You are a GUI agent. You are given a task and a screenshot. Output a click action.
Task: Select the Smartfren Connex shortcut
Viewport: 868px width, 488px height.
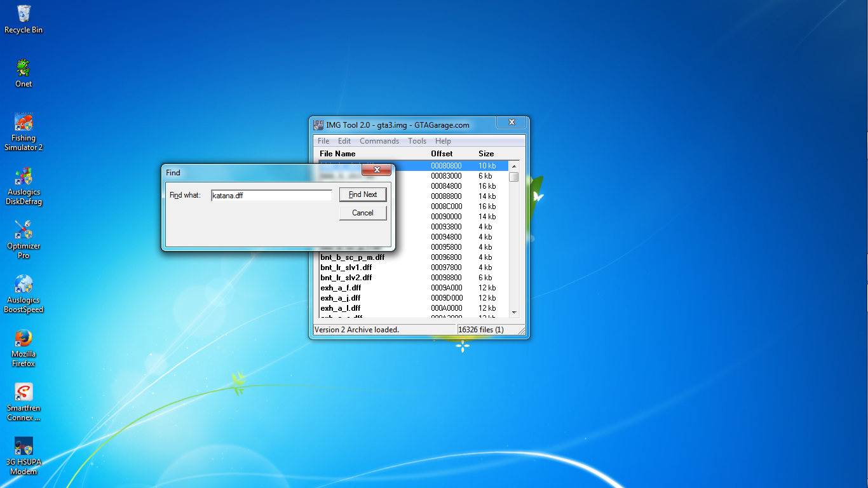pyautogui.click(x=24, y=402)
